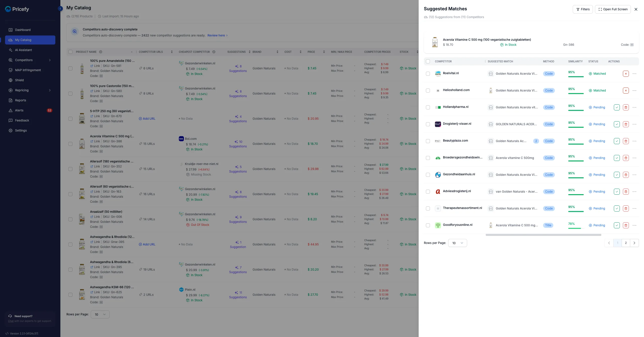Screen dimensions: 644x337
Task: Open AI Assistant from the sidebar
Action: click(x=30, y=50)
